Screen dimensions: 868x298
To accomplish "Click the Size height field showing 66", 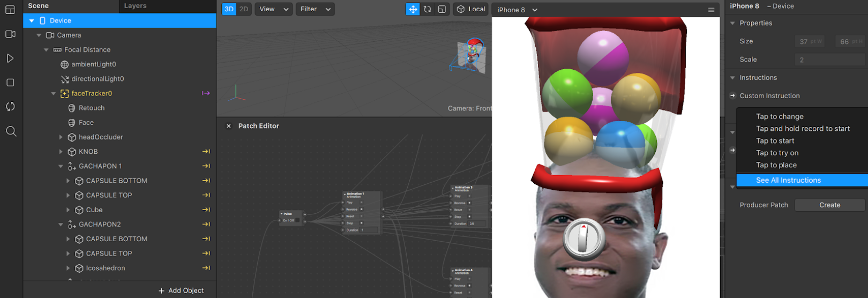I will click(850, 41).
